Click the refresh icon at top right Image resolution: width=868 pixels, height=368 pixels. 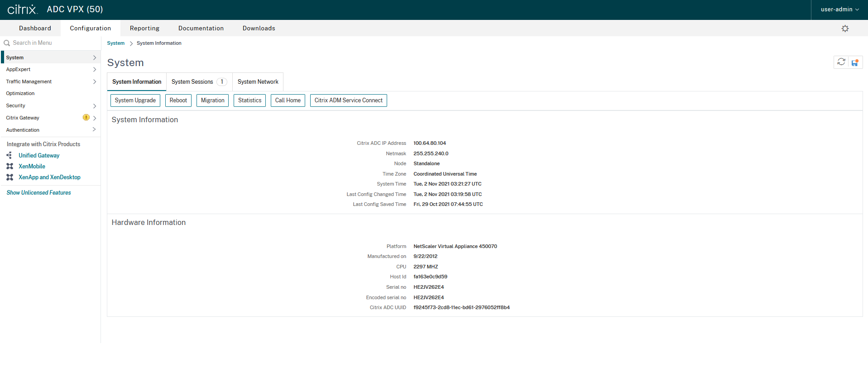coord(841,62)
